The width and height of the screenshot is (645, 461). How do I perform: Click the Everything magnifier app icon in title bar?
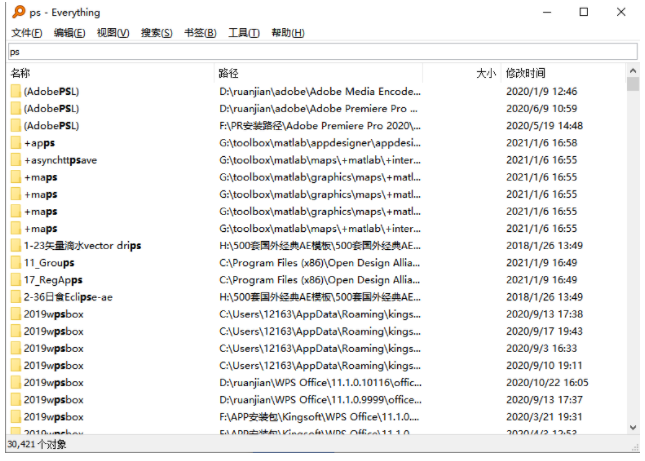(18, 12)
